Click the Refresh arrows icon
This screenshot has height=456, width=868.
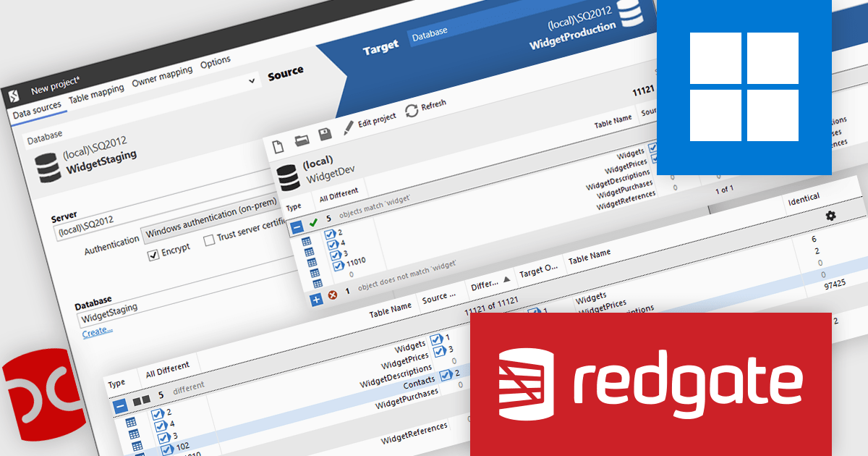point(412,110)
